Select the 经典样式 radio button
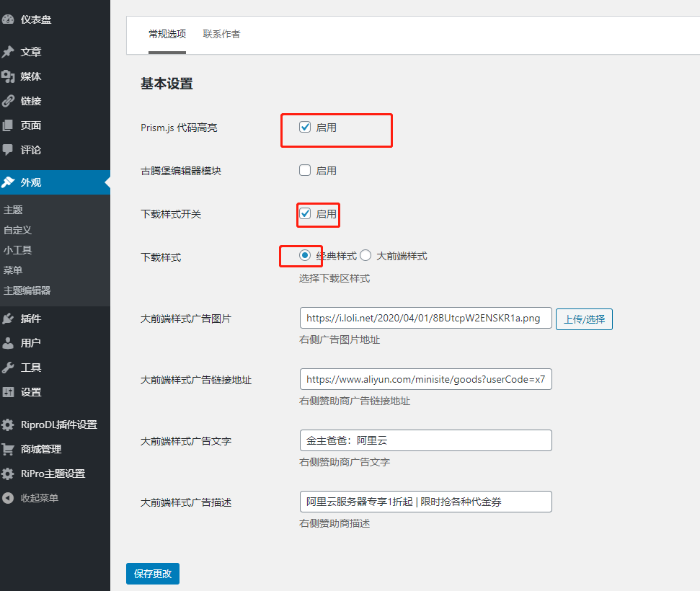The width and height of the screenshot is (700, 591). tap(305, 255)
